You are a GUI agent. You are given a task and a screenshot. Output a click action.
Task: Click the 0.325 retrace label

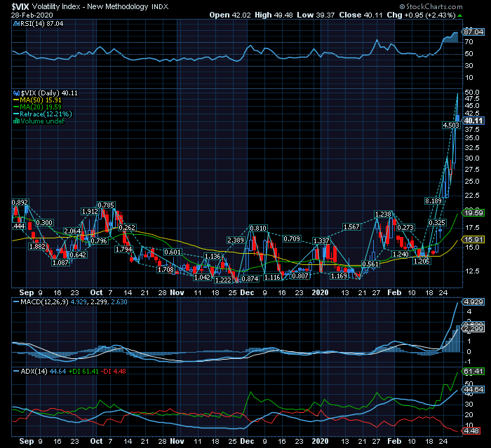point(437,222)
